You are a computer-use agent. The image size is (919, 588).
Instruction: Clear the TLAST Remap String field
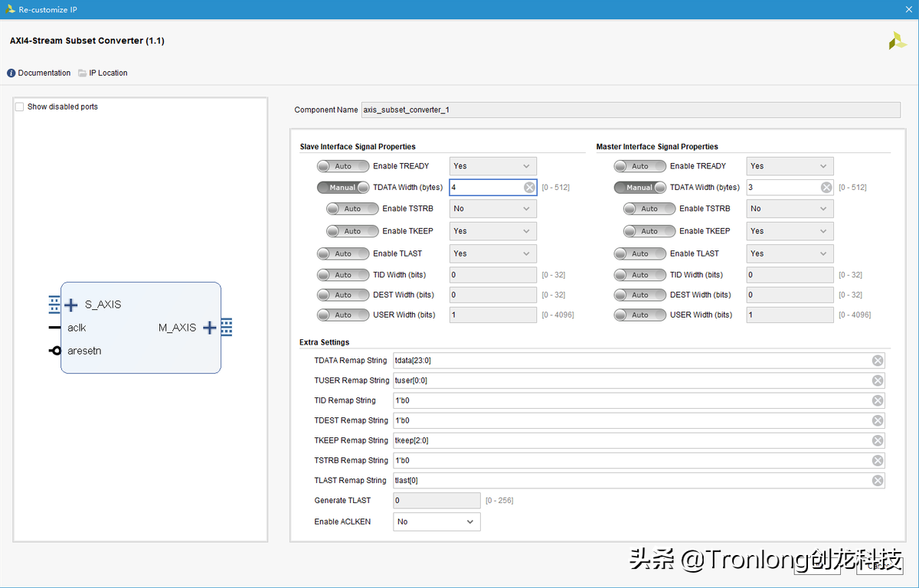click(878, 480)
